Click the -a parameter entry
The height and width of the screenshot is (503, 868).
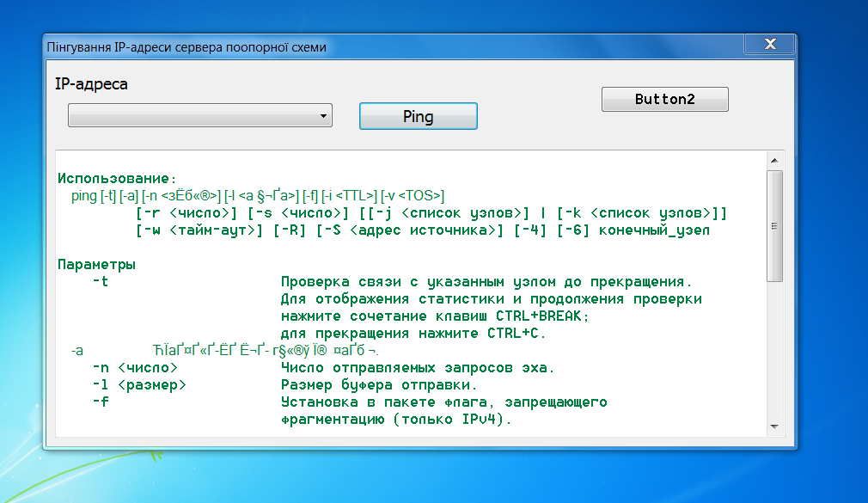[77, 351]
